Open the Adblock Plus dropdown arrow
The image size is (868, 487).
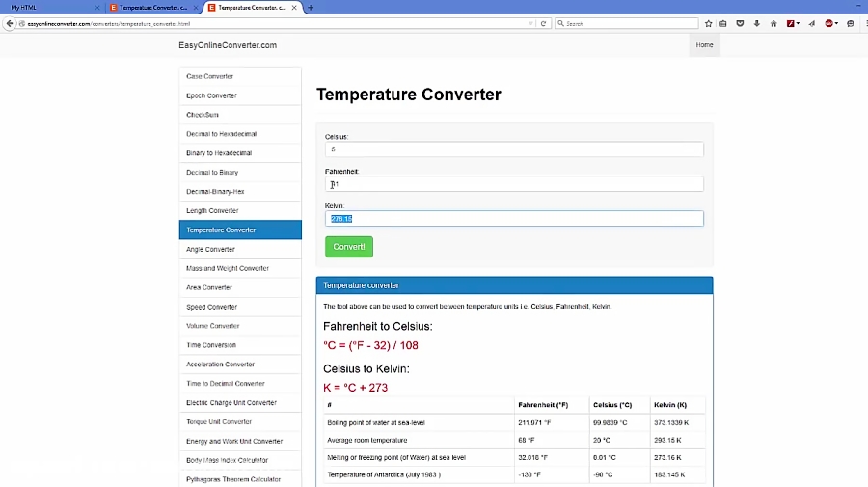coord(836,24)
